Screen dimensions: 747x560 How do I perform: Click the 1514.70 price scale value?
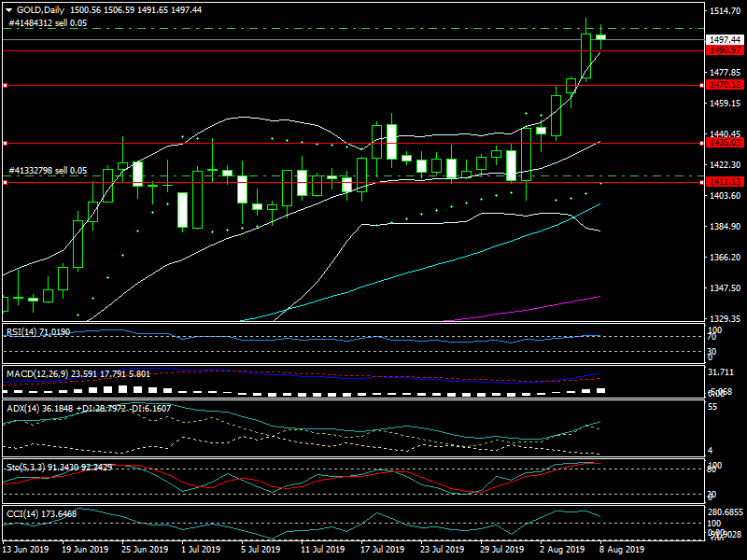(726, 11)
